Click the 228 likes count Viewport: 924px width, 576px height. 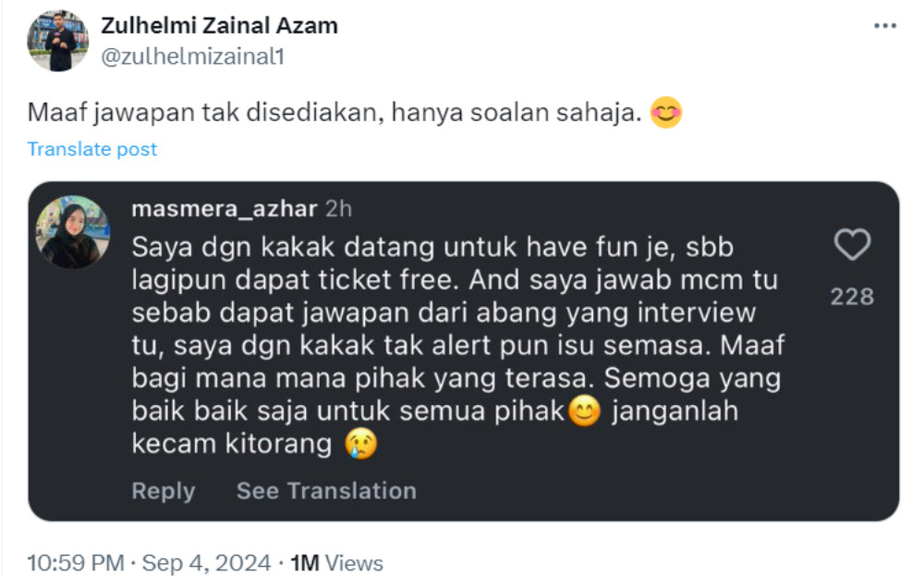(x=852, y=297)
